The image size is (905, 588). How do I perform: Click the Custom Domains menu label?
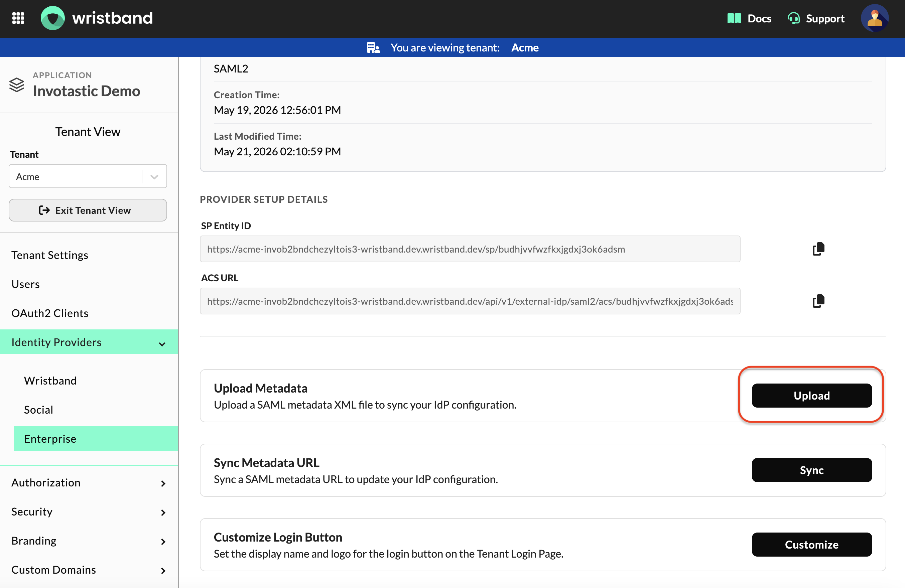[x=53, y=570]
